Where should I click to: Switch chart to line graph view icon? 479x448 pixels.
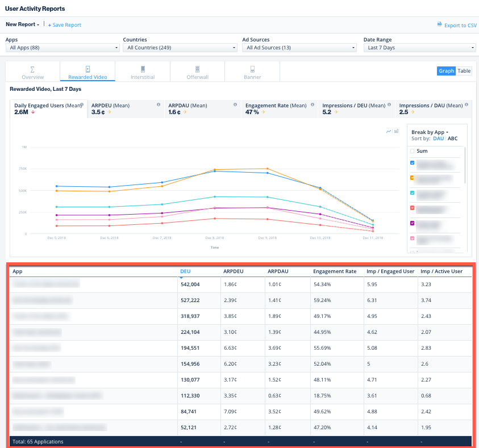point(389,131)
